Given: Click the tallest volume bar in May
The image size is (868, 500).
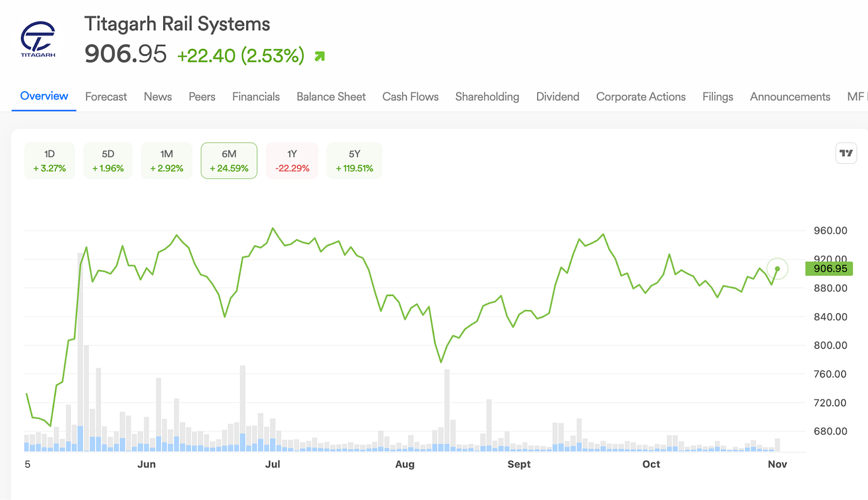Looking at the screenshot, I should (80, 352).
